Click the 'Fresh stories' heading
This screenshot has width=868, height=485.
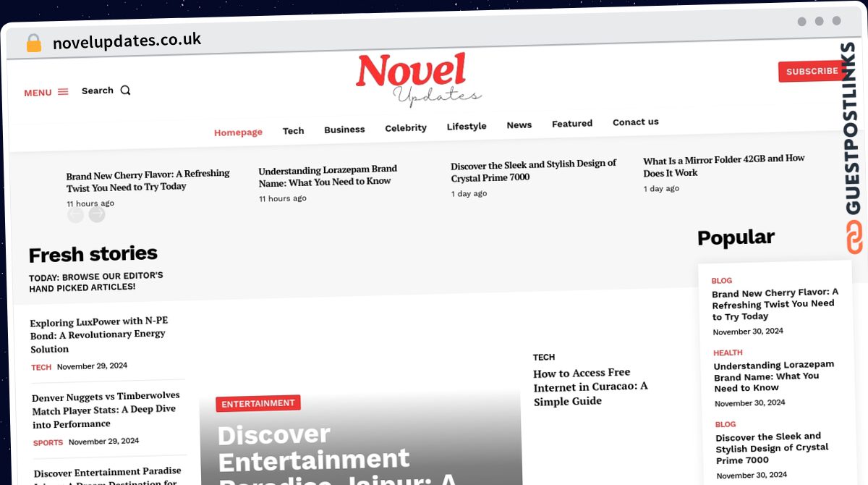[x=93, y=254]
